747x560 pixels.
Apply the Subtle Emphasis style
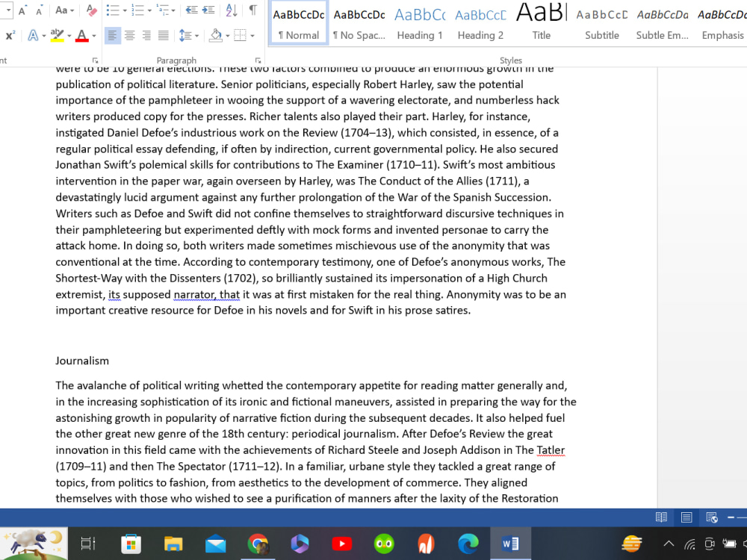coord(662,22)
